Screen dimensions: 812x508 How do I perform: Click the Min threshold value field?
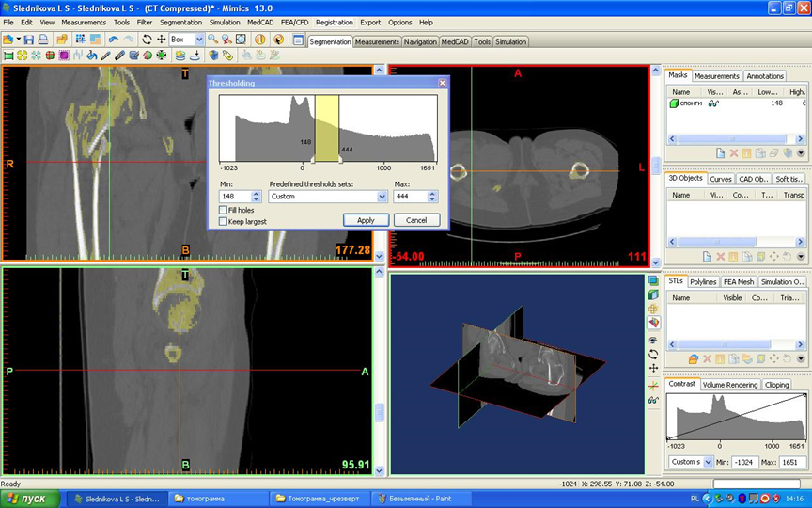(x=235, y=197)
